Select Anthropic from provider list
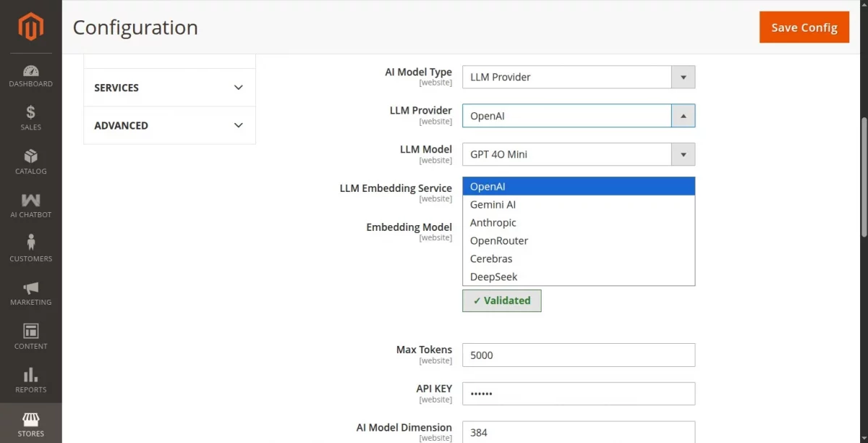 (x=493, y=223)
